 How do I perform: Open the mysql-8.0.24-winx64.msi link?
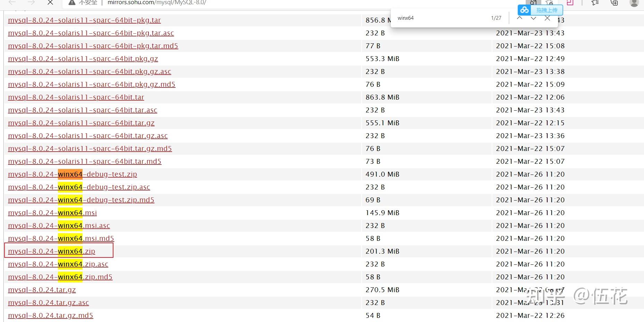coord(52,213)
